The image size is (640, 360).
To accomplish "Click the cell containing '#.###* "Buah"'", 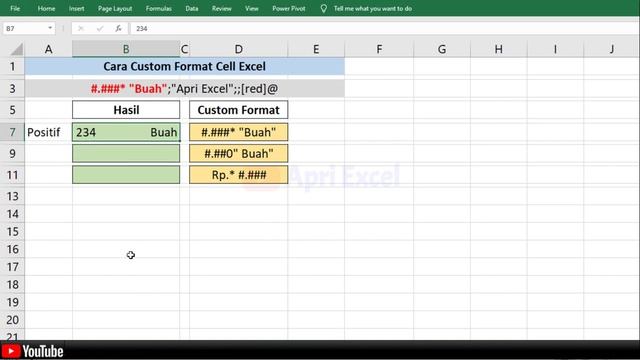I will 238,132.
